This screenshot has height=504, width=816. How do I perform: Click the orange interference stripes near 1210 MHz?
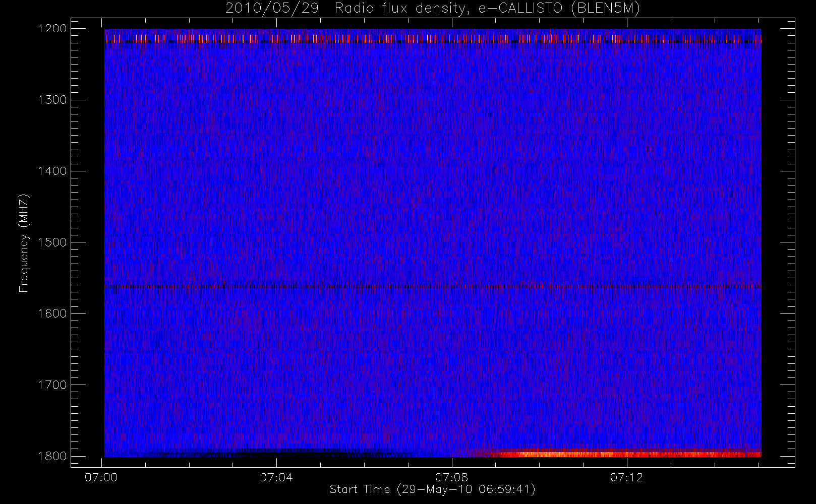(x=433, y=39)
